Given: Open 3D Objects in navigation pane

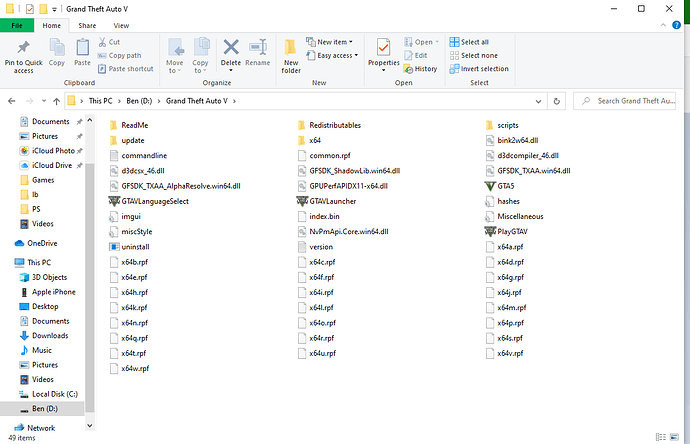Looking at the screenshot, I should (43, 277).
